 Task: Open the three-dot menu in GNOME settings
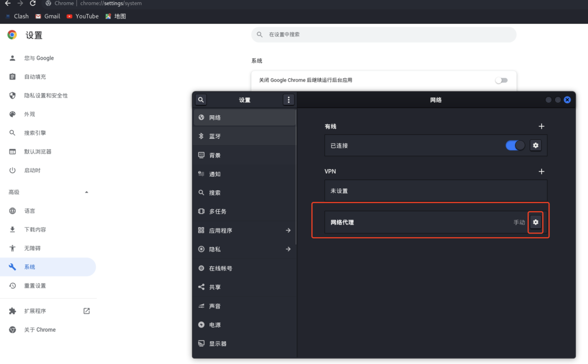[289, 100]
